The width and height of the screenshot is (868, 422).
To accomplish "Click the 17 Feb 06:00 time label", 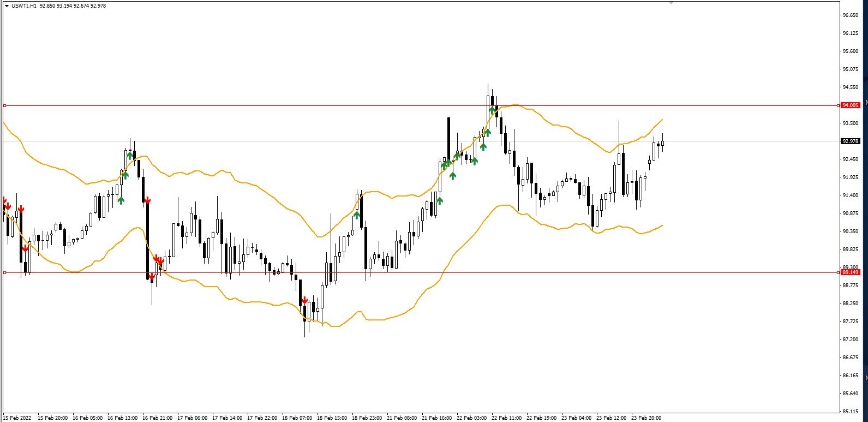I will coord(193,418).
